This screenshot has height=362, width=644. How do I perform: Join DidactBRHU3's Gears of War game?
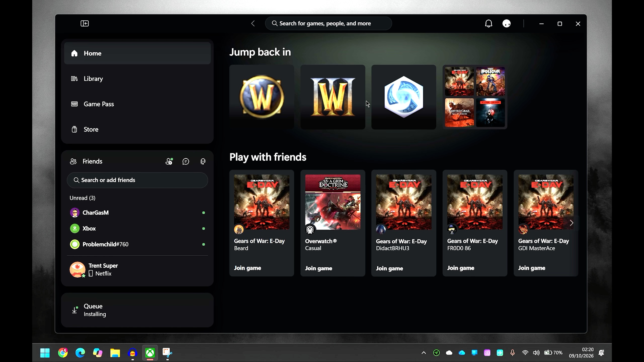[389, 268]
